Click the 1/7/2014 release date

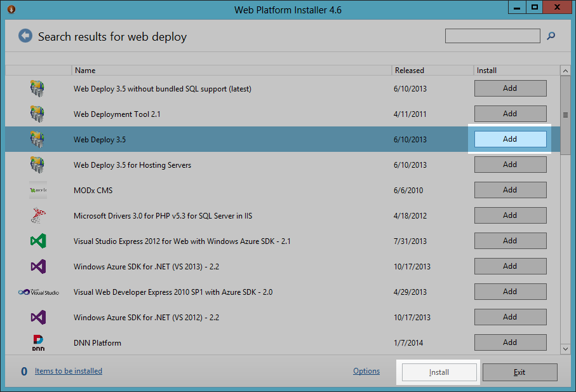click(x=408, y=343)
